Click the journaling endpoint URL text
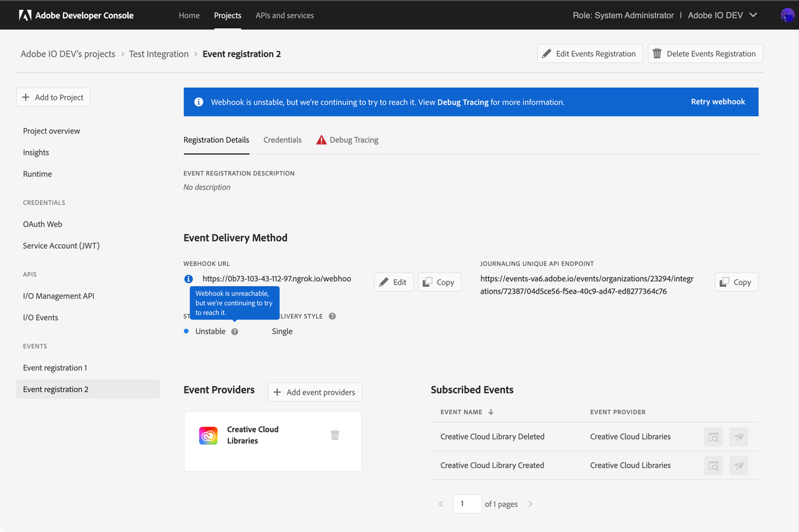The width and height of the screenshot is (799, 532). [587, 285]
